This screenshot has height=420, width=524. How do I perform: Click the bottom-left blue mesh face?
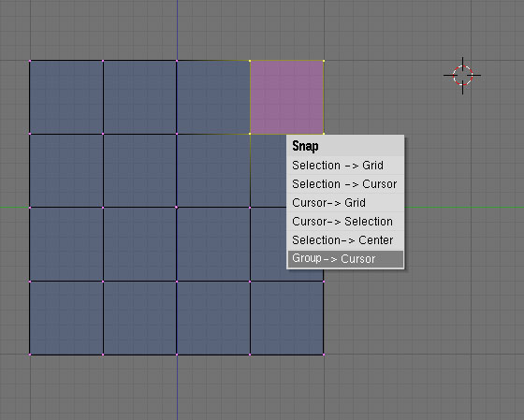[66, 318]
